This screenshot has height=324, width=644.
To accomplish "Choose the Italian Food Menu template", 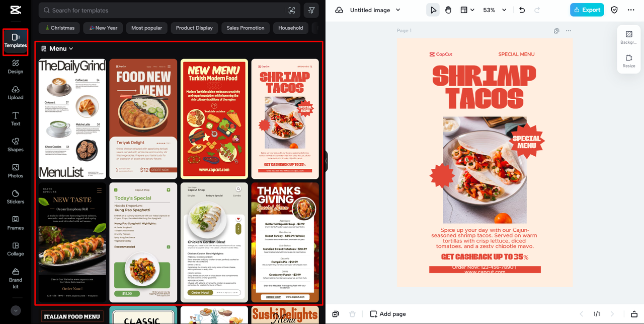I will [x=72, y=316].
